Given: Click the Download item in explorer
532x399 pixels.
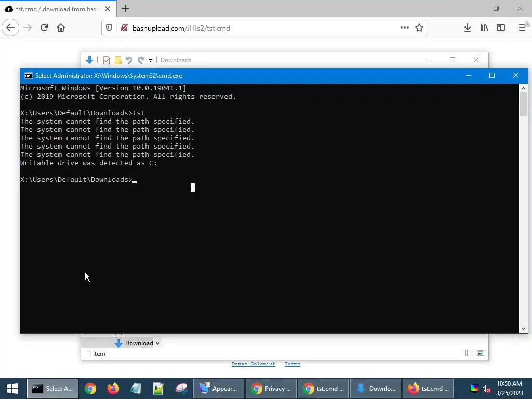Looking at the screenshot, I should point(134,343).
